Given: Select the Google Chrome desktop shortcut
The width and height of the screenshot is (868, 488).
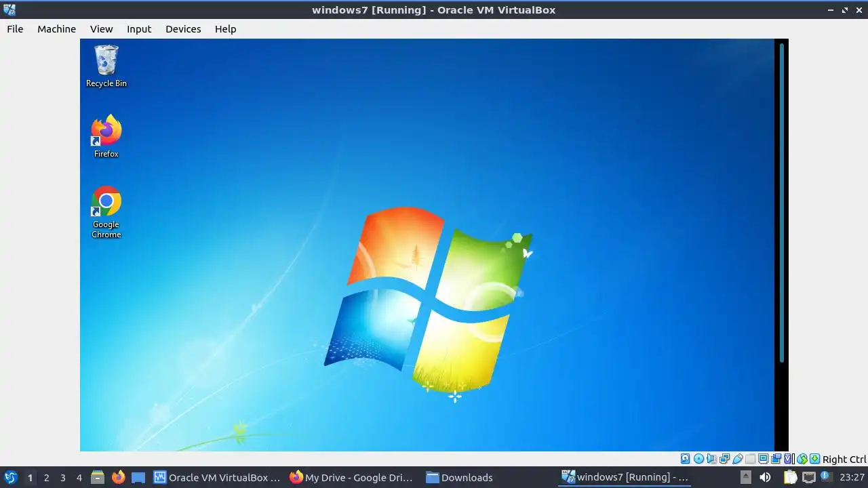Looking at the screenshot, I should [106, 212].
